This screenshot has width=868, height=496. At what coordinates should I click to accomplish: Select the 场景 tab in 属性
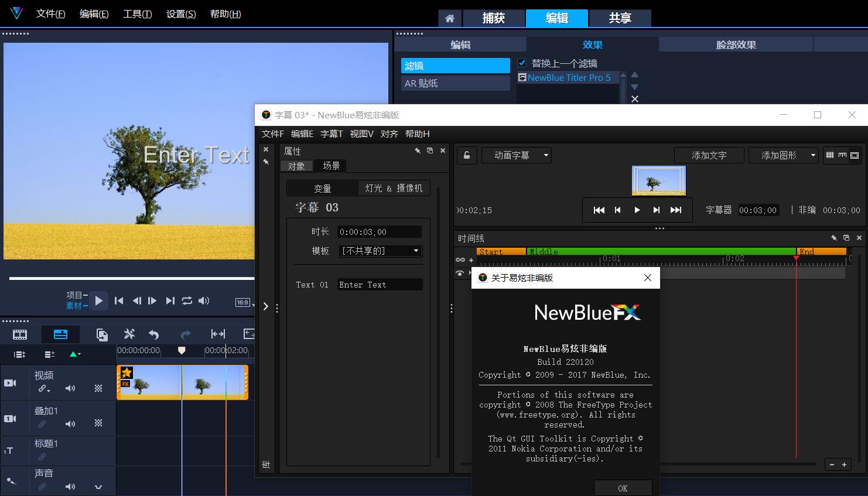pyautogui.click(x=331, y=166)
